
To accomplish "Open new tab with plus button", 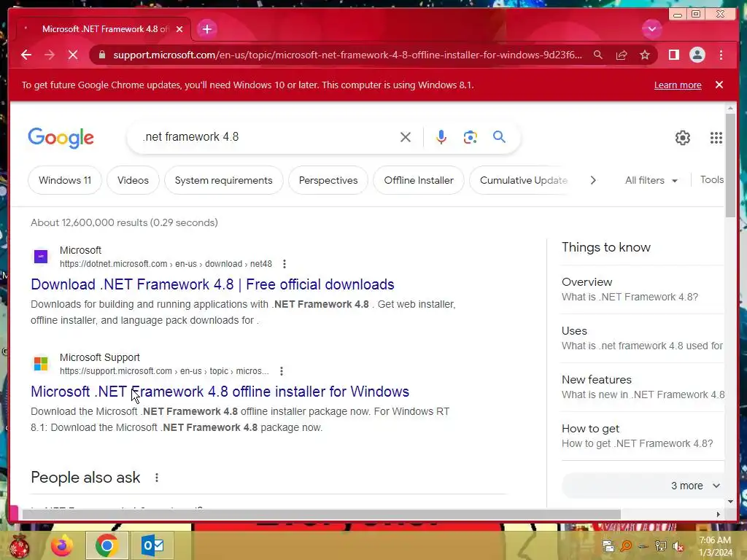I will click(206, 29).
